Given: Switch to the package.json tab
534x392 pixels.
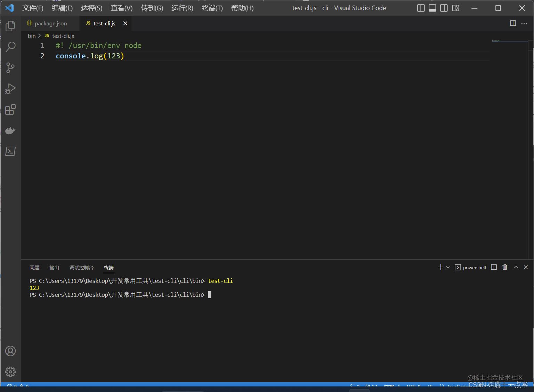Looking at the screenshot, I should coord(50,23).
